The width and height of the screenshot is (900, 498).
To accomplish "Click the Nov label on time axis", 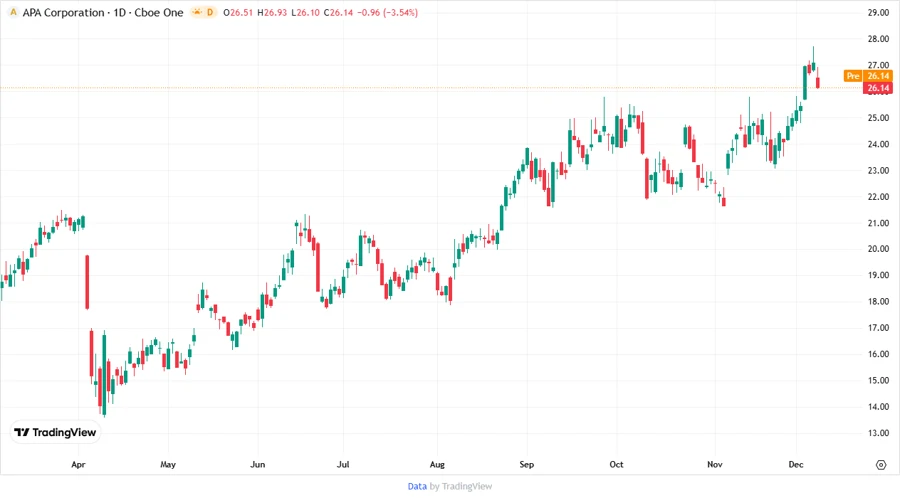I will click(715, 465).
